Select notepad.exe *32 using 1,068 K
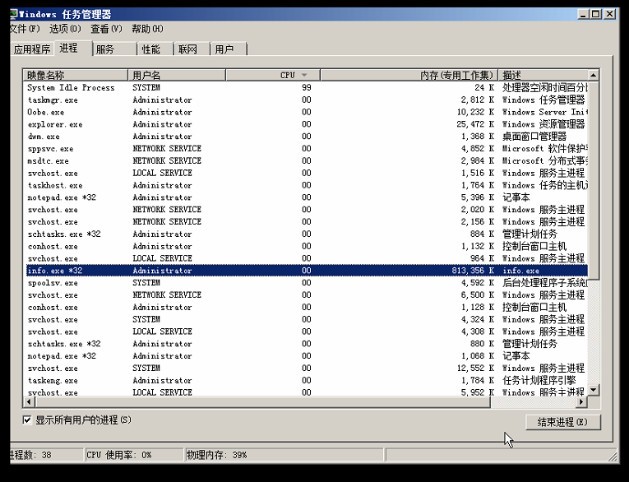 pos(306,356)
